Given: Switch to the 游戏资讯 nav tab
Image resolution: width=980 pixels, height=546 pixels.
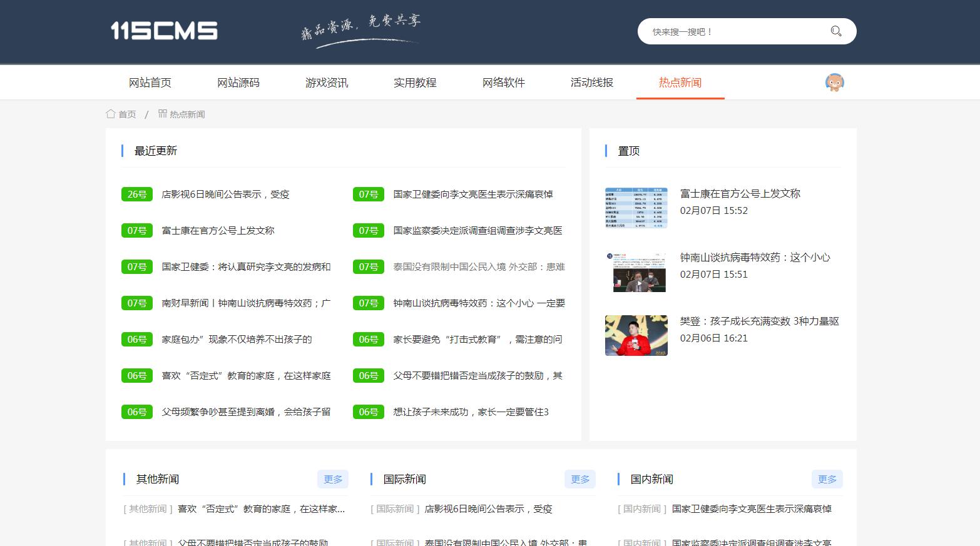Looking at the screenshot, I should click(327, 83).
